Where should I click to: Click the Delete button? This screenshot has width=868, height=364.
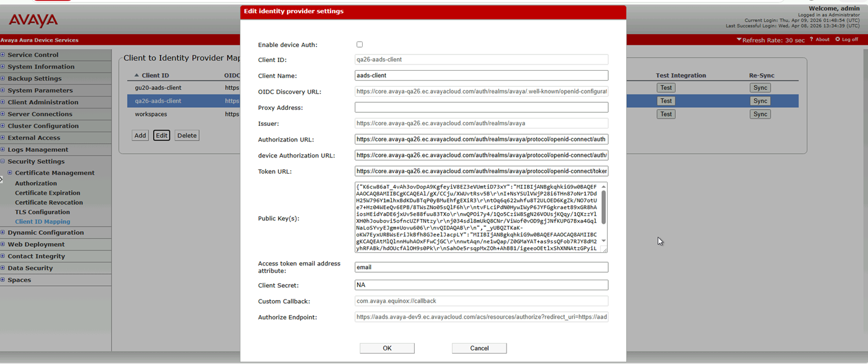point(187,135)
